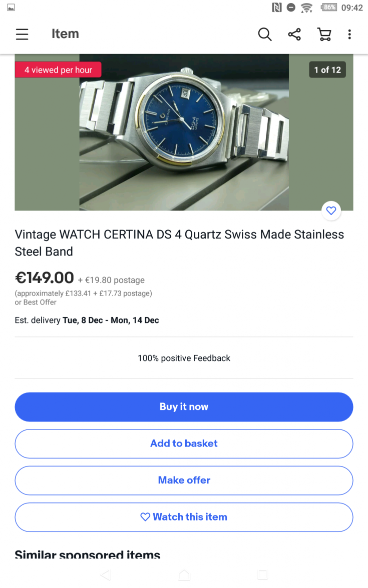The height and width of the screenshot is (588, 368).
Task: Tap the Android back navigation button
Action: (x=105, y=575)
